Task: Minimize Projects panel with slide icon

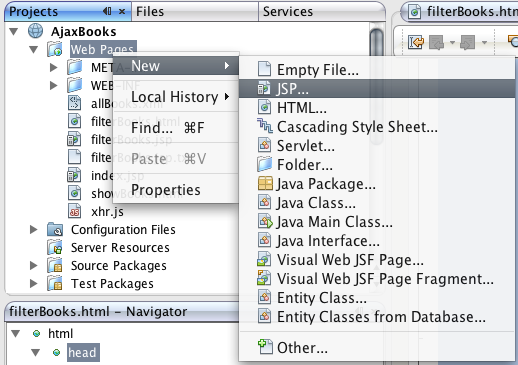Action: [107, 11]
